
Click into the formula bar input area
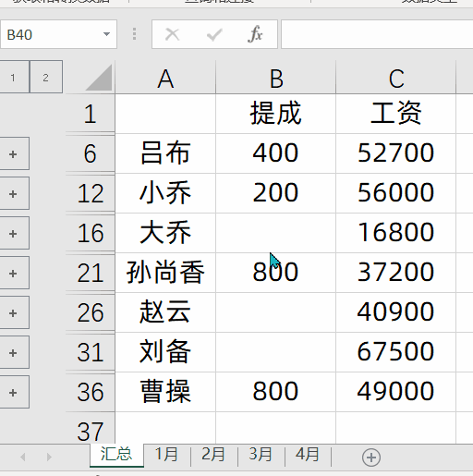coord(377,34)
